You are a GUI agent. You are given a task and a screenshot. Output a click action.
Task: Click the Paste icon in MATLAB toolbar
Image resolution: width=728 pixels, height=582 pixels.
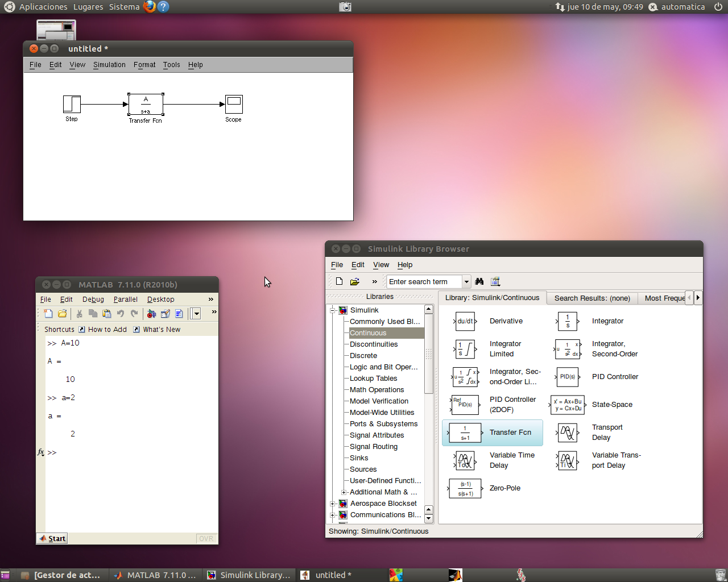coord(106,313)
